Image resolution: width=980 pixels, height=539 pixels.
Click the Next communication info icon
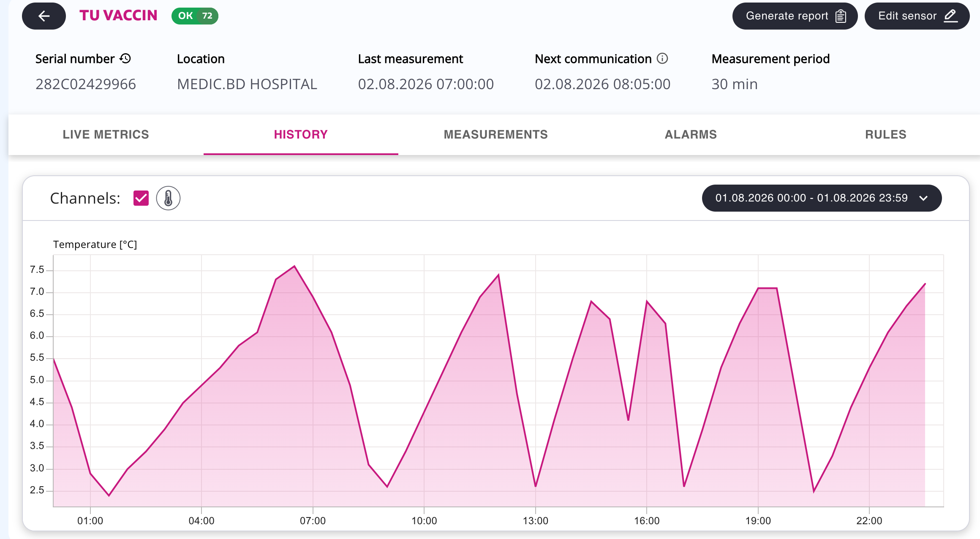tap(662, 58)
